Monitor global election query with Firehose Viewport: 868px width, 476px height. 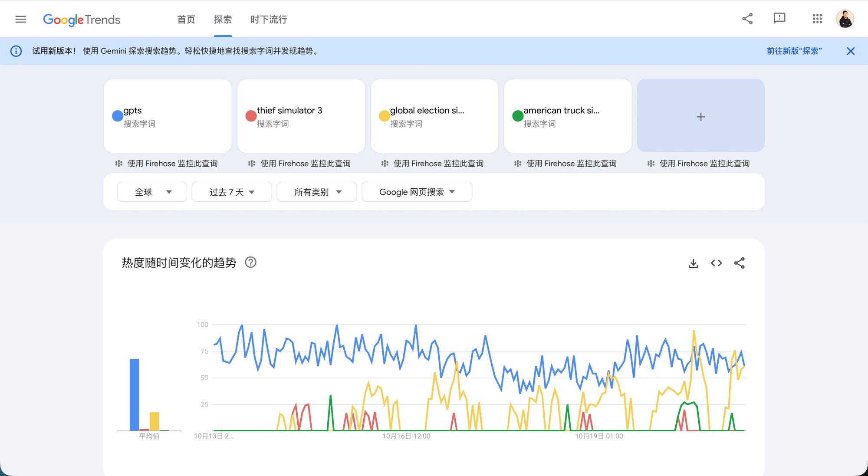click(x=433, y=164)
